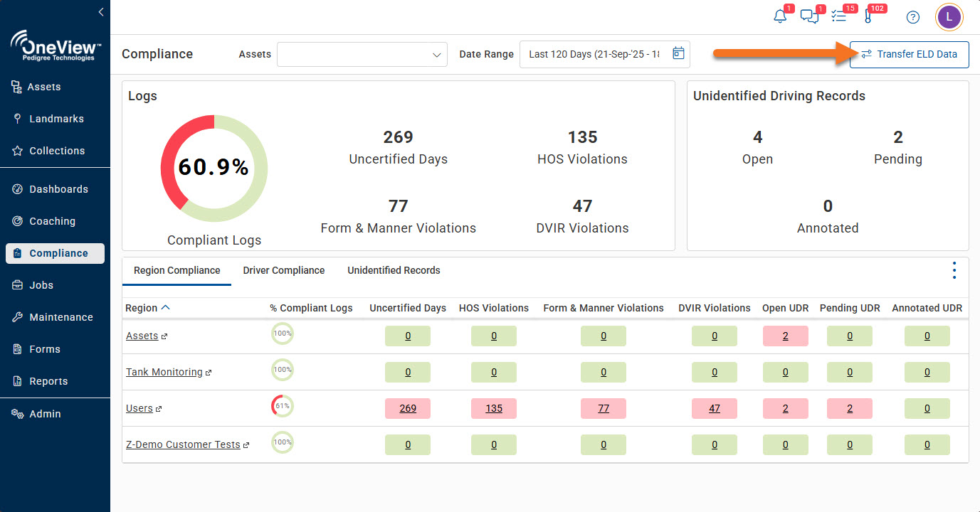Click the date range calendar icon
980x512 pixels.
tap(678, 54)
